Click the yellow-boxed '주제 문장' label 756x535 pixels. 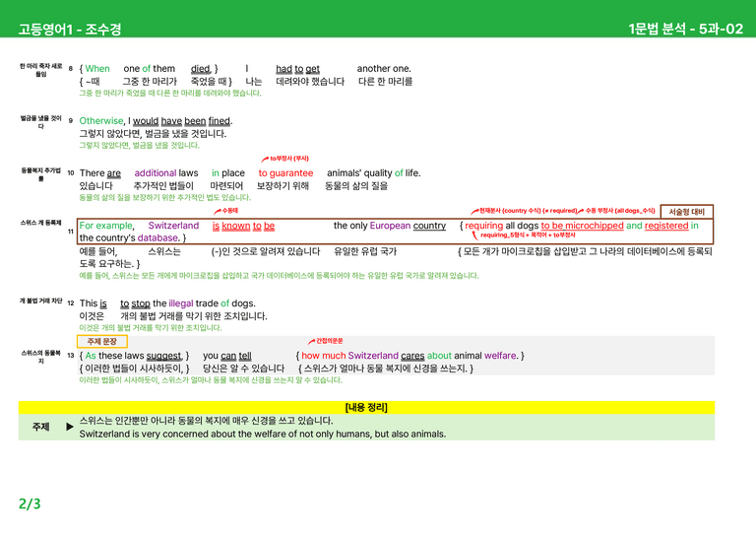point(102,341)
